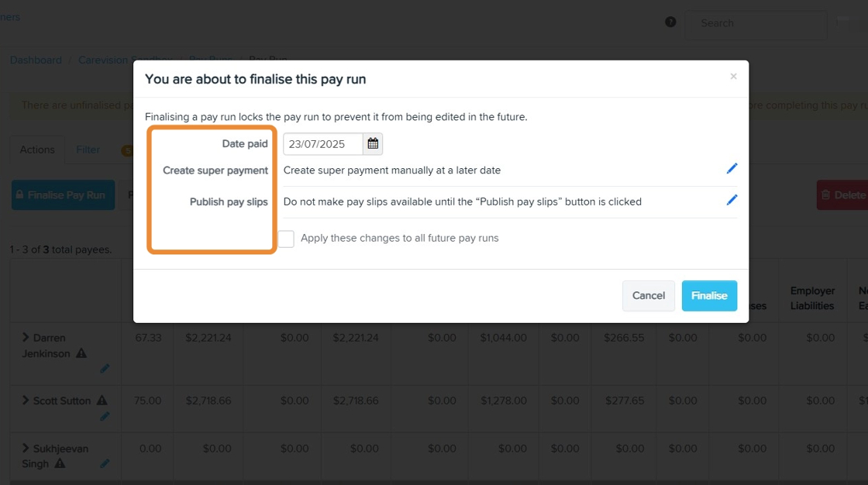868x485 pixels.
Task: Expand Scott Sutton's row details
Action: pyautogui.click(x=26, y=401)
